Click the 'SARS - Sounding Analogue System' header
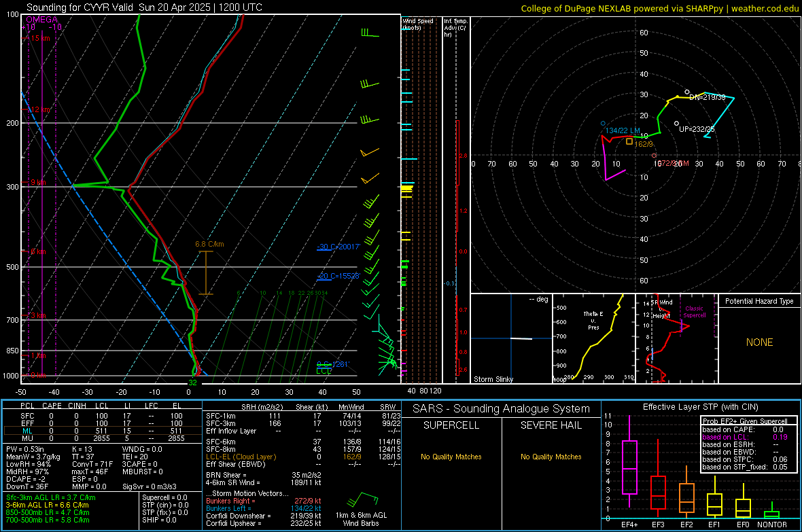802x532 pixels. [502, 409]
